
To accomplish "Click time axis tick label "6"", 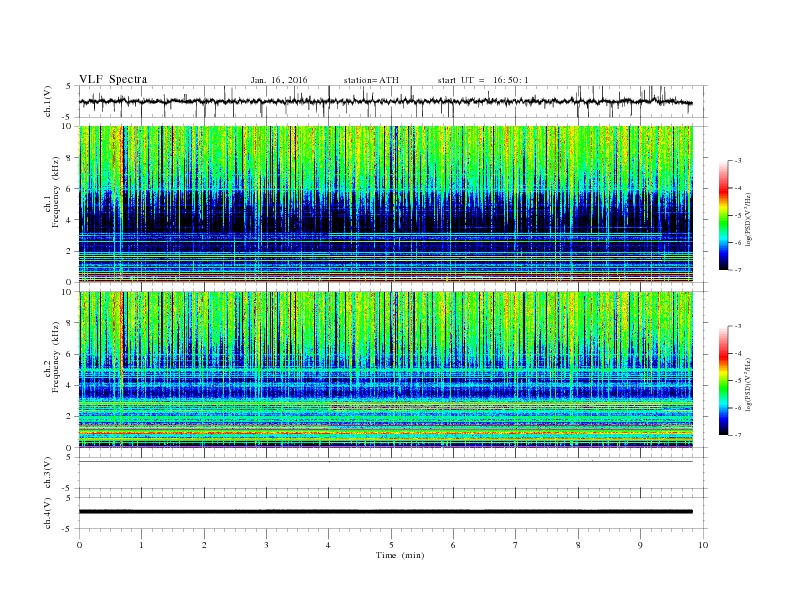I will pos(453,545).
